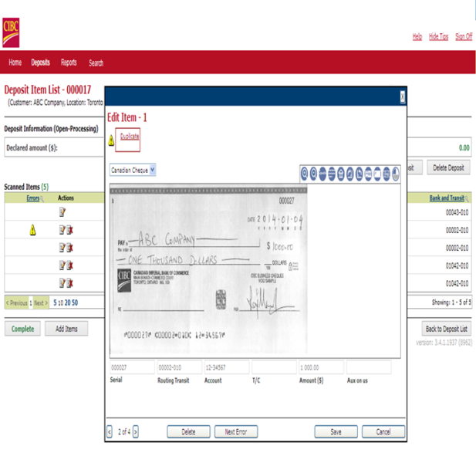476x463 pixels.
Task: Click the third image toolbar icon with a horizontal line
Action: (x=322, y=174)
